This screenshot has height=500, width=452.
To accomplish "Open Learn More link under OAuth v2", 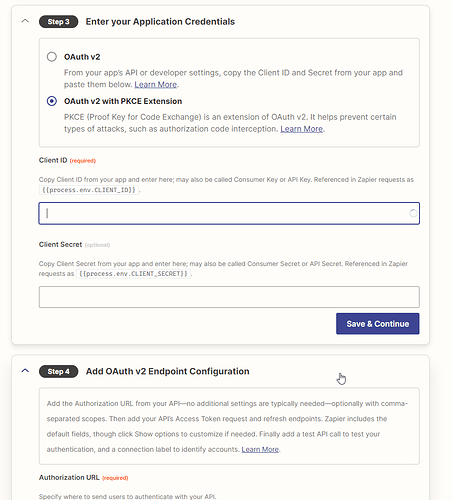I will click(156, 85).
